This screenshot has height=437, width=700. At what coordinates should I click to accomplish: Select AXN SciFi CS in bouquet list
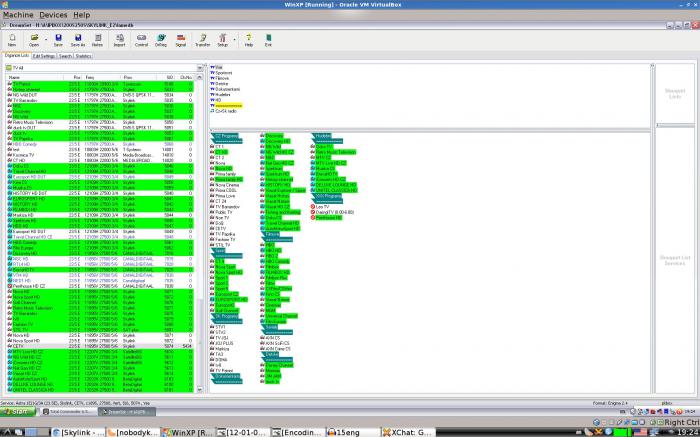click(275, 343)
